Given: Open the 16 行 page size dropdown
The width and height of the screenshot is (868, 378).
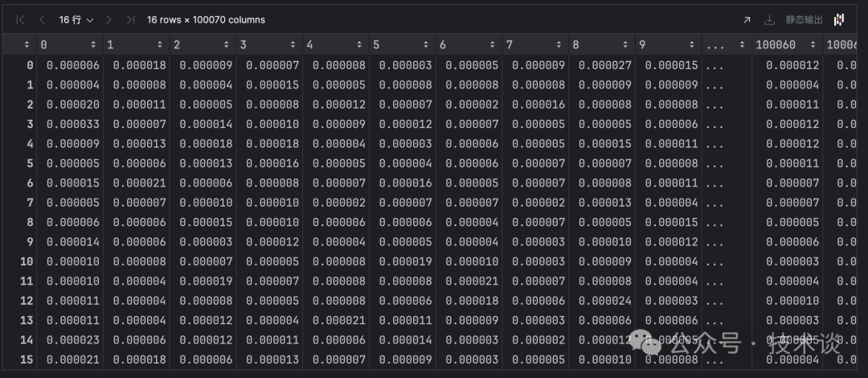Looking at the screenshot, I should click(76, 20).
